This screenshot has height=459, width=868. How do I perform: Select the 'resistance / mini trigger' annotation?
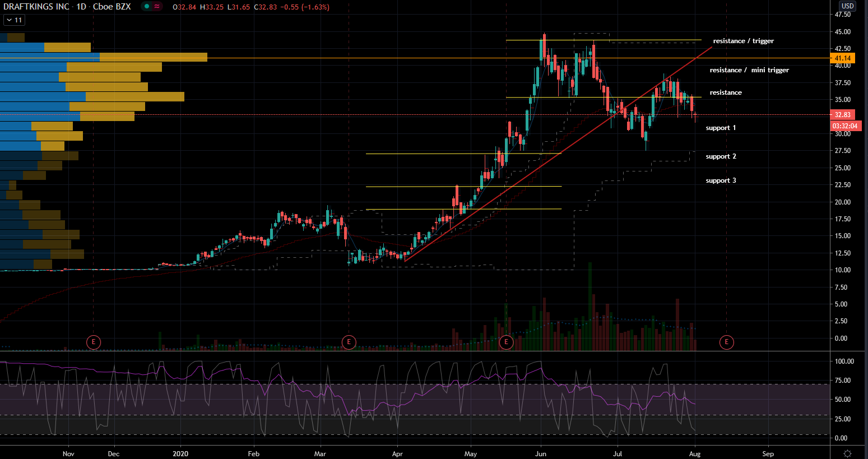point(749,70)
